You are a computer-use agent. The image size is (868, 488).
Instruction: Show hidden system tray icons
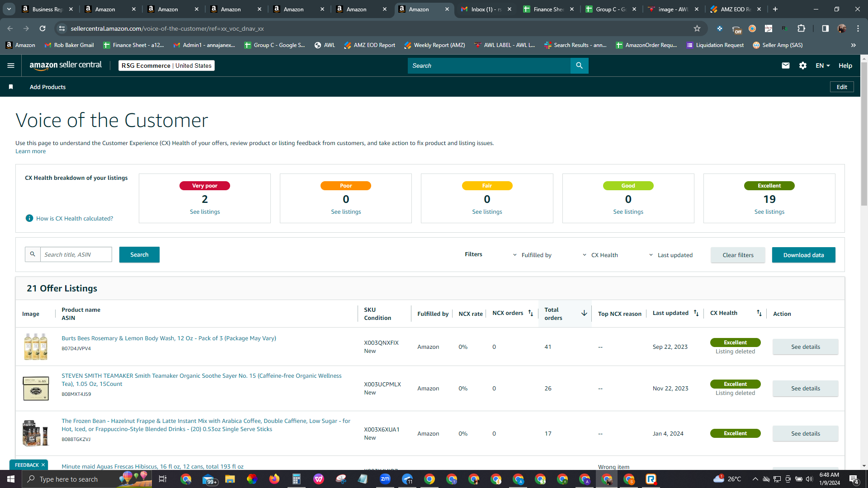[x=755, y=479]
